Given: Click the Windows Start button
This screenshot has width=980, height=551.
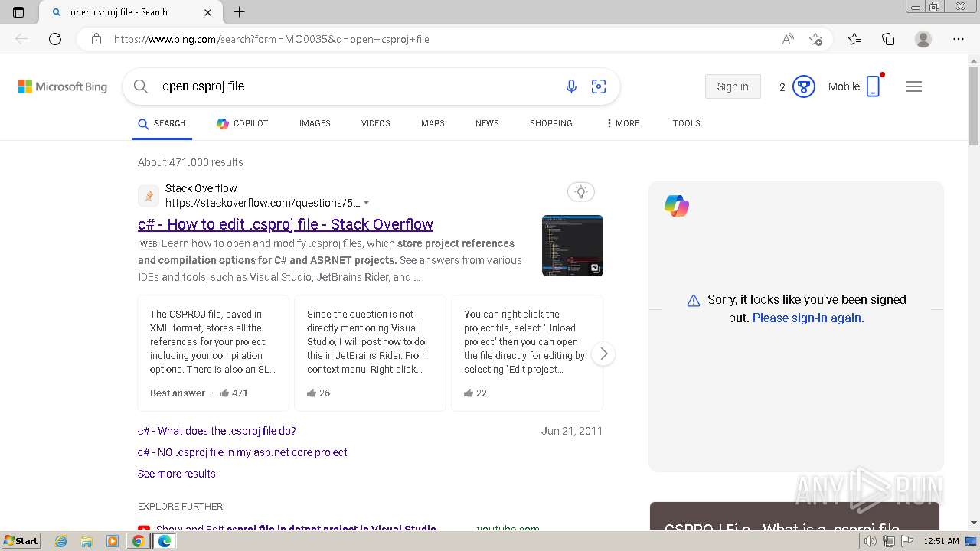Looking at the screenshot, I should click(x=21, y=541).
